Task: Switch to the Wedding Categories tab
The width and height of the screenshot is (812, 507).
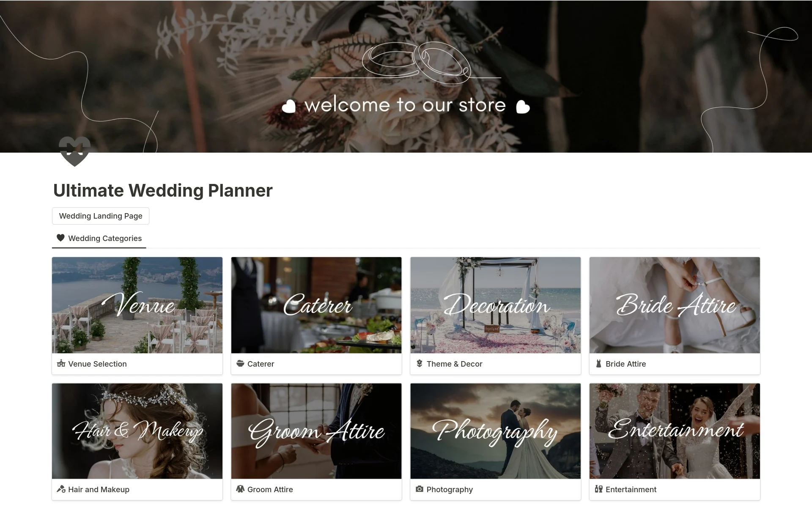Action: pos(99,238)
